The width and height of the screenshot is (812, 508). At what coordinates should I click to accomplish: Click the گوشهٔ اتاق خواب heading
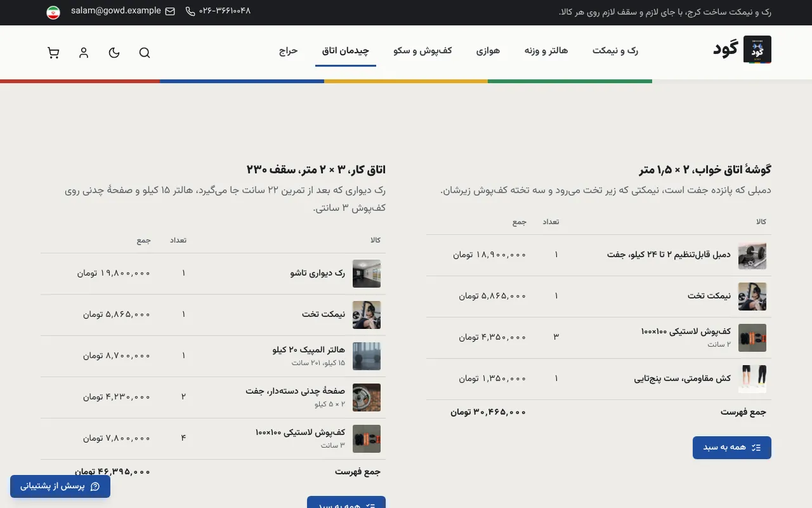coord(705,170)
